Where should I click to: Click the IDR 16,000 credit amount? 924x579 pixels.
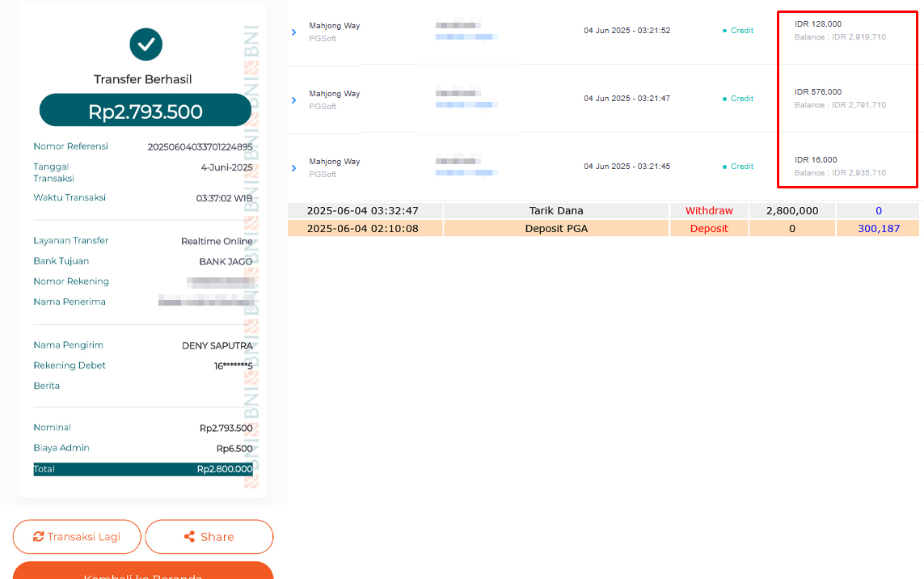pos(816,160)
